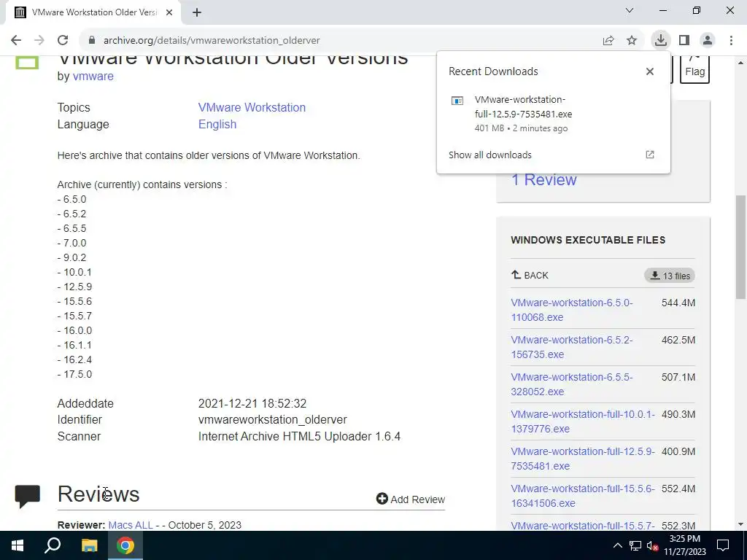Click the English language link

point(217,124)
